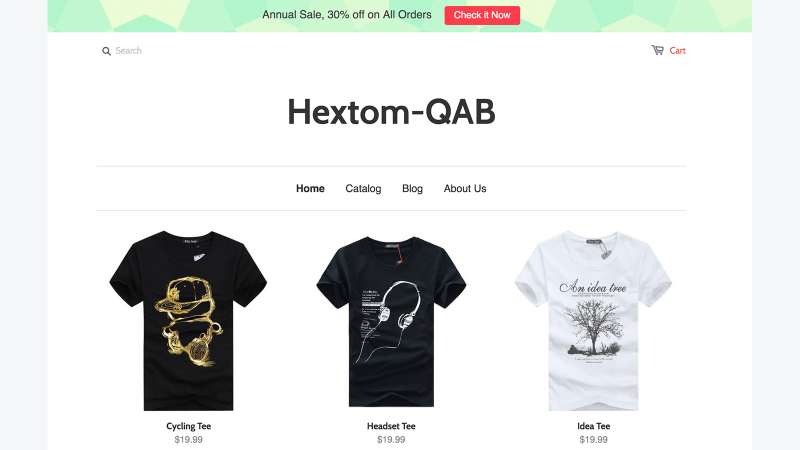Screen dimensions: 800x450
Task: Open the Cycling Tee product image
Action: [x=188, y=320]
